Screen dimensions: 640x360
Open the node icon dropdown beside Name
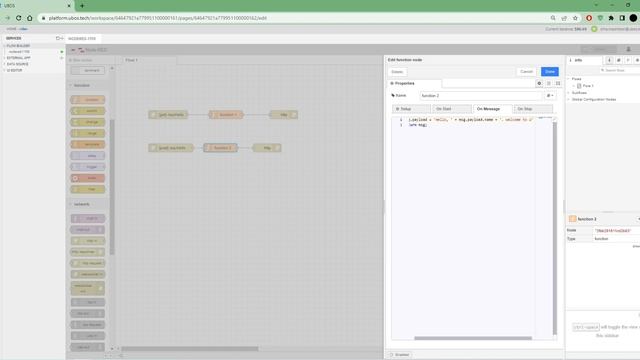550,96
